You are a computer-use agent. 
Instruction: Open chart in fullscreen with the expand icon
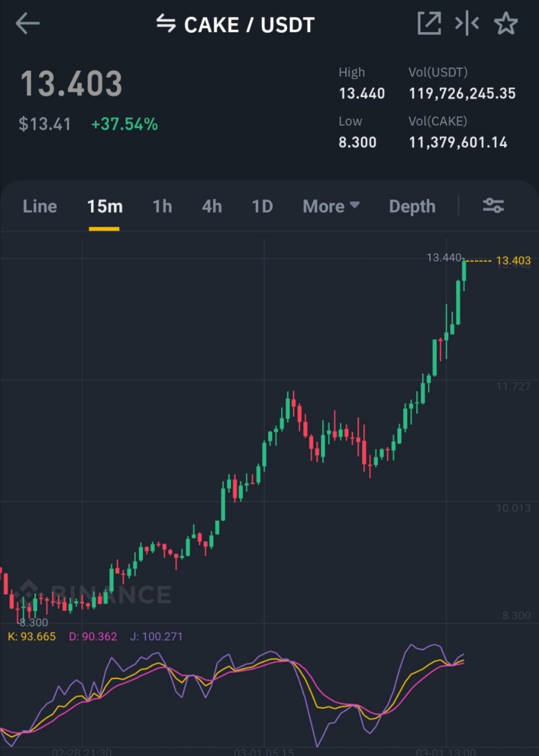(429, 24)
